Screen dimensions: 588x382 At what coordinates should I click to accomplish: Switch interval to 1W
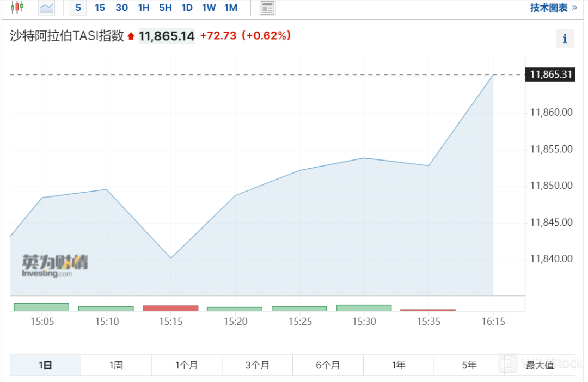pos(209,8)
